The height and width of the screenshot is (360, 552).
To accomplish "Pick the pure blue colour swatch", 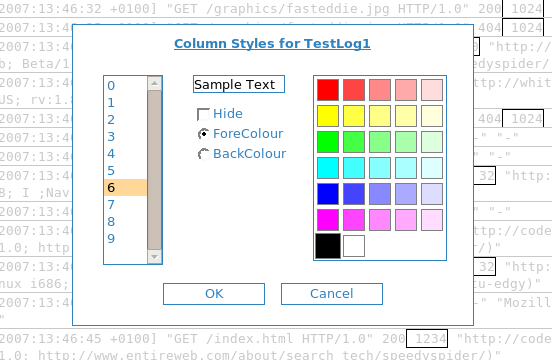I will [328, 194].
